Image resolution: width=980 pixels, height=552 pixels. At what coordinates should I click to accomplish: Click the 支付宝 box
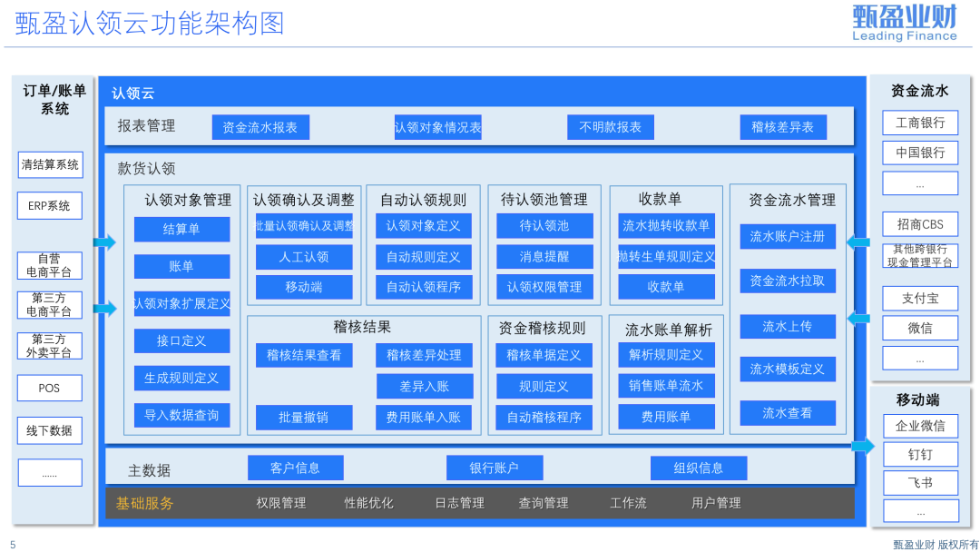[920, 298]
